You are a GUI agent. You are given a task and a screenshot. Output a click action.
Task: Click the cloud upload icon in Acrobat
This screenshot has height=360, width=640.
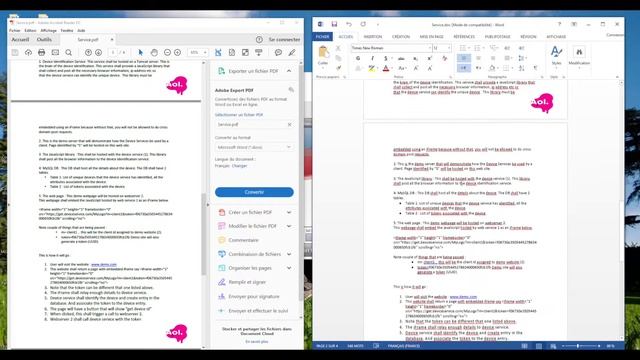tap(28, 52)
